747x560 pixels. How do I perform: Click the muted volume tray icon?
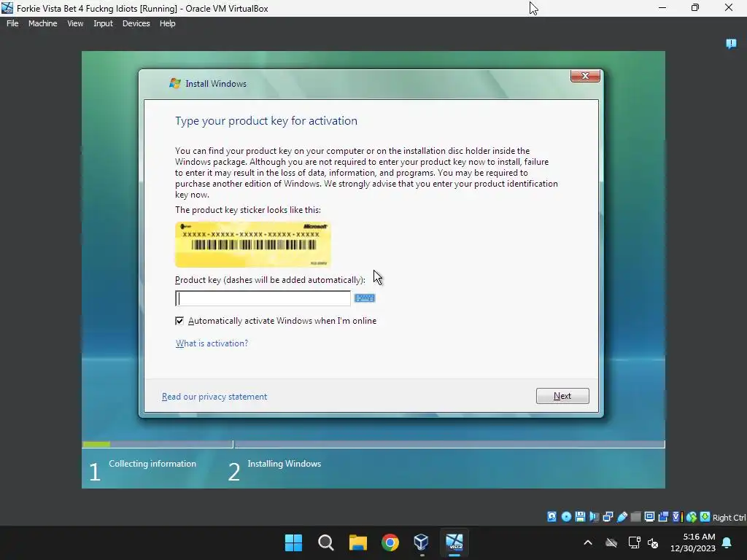click(x=653, y=542)
